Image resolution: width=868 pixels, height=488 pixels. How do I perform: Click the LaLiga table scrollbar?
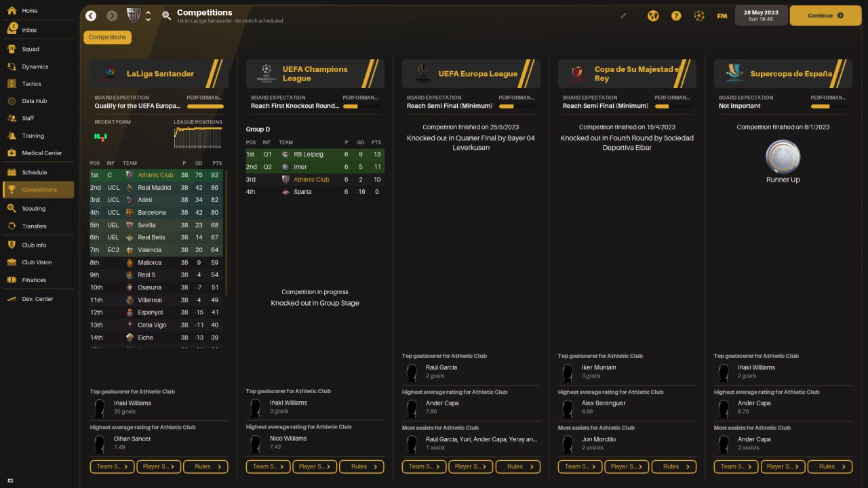pyautogui.click(x=226, y=232)
